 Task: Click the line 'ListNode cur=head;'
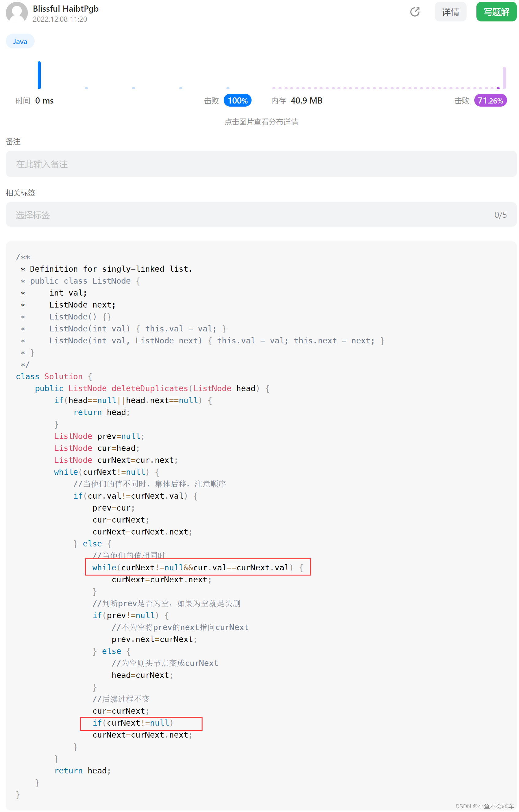click(x=97, y=448)
